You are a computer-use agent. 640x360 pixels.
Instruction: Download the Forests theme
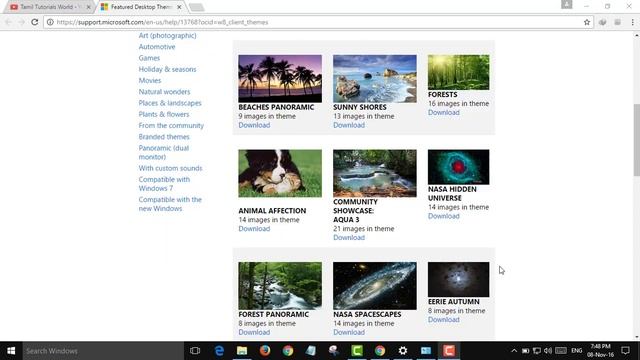(x=443, y=112)
